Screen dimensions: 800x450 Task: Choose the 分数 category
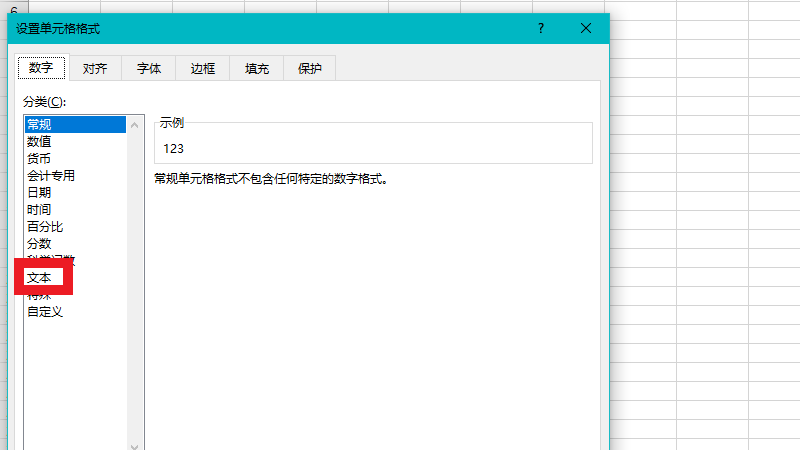[x=40, y=244]
